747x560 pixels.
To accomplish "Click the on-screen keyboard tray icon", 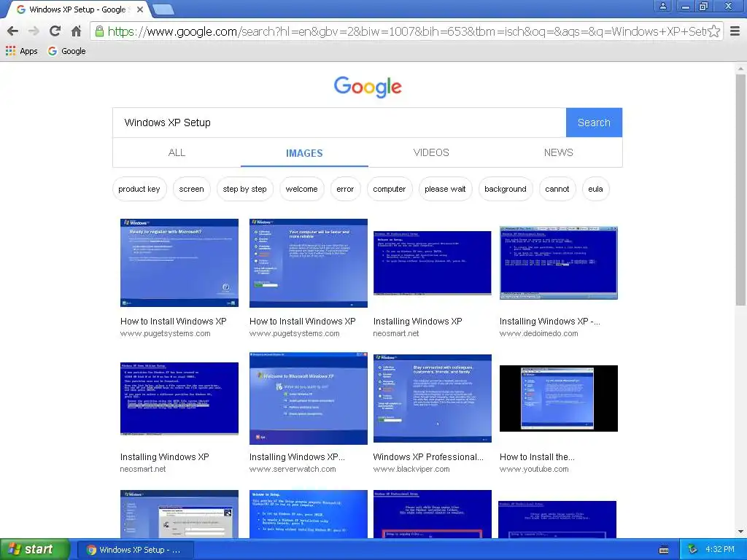I will tap(664, 550).
